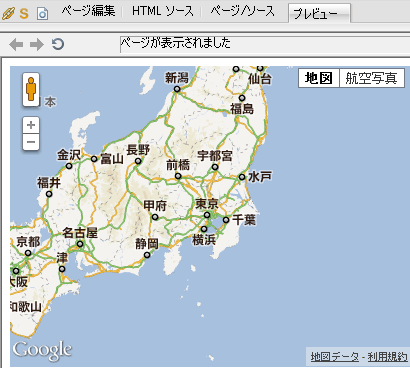Click the 名古屋 city label

coord(80,233)
